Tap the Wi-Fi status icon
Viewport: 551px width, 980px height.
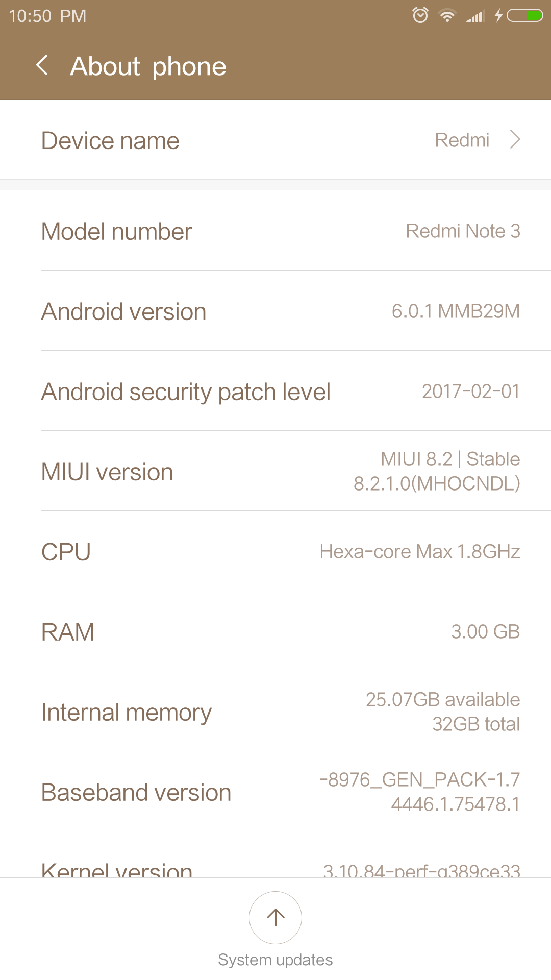click(x=447, y=16)
